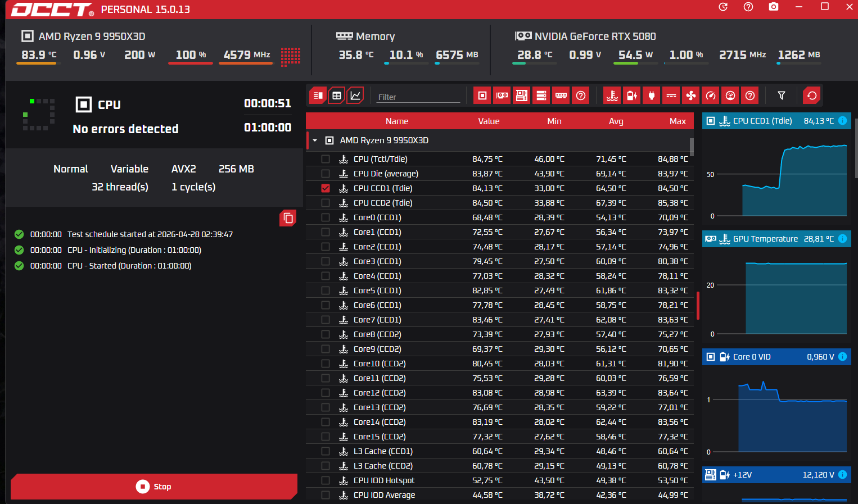The width and height of the screenshot is (858, 504).
Task: Stop the running CPU test
Action: tap(153, 487)
